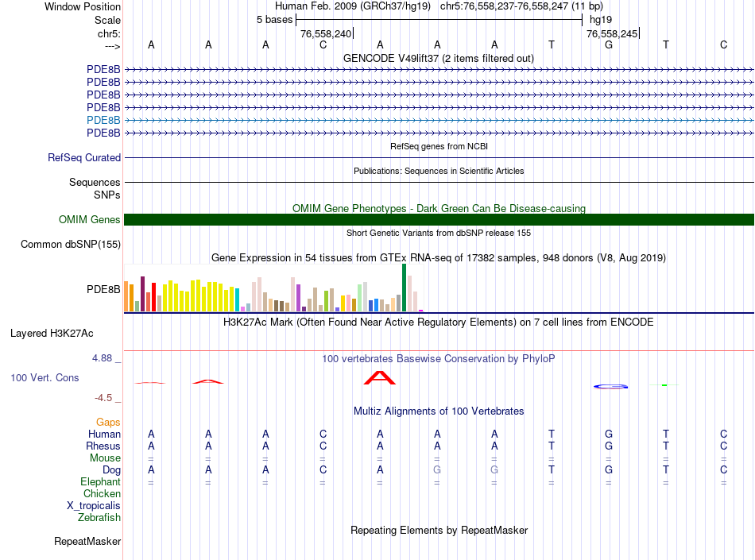Image resolution: width=755 pixels, height=560 pixels.
Task: Click the ---> sequence direction arrow label
Action: (112, 46)
